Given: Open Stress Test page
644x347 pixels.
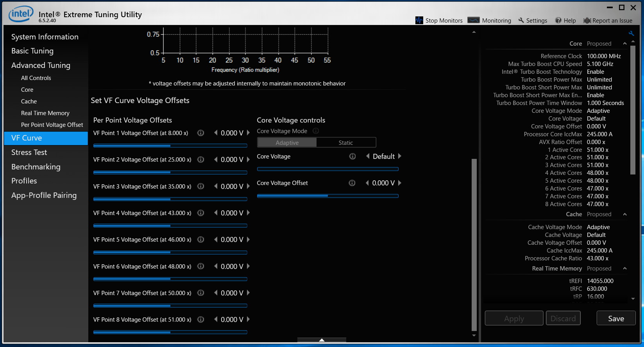Looking at the screenshot, I should point(29,152).
